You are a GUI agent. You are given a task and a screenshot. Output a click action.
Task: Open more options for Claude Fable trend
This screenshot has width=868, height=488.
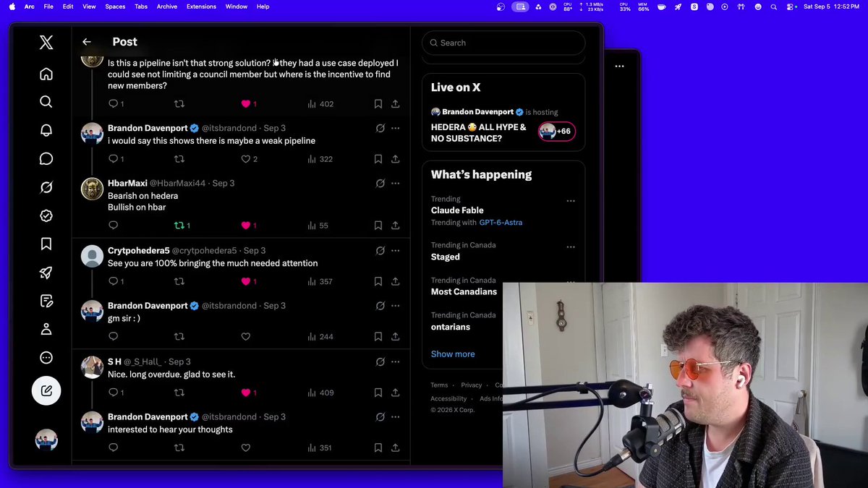tap(571, 201)
